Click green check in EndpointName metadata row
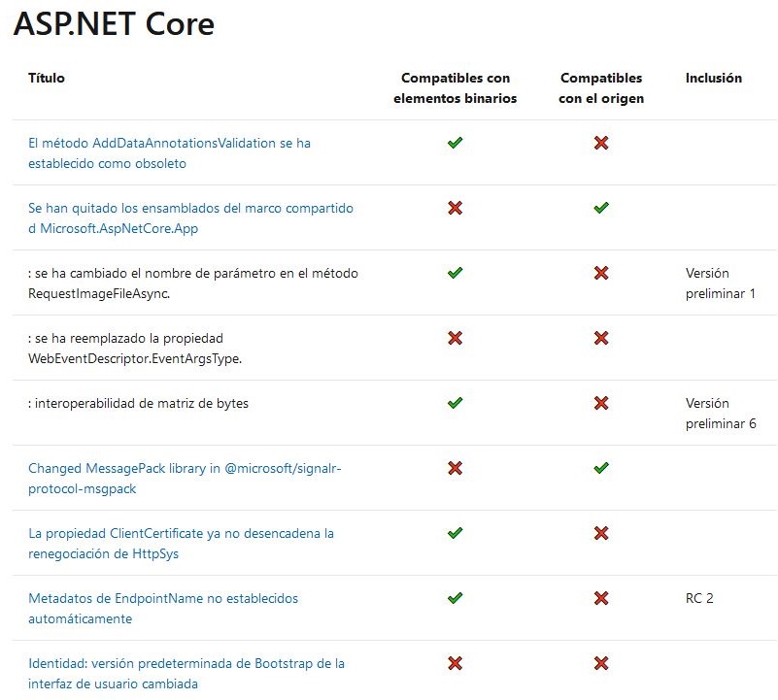 tap(455, 598)
